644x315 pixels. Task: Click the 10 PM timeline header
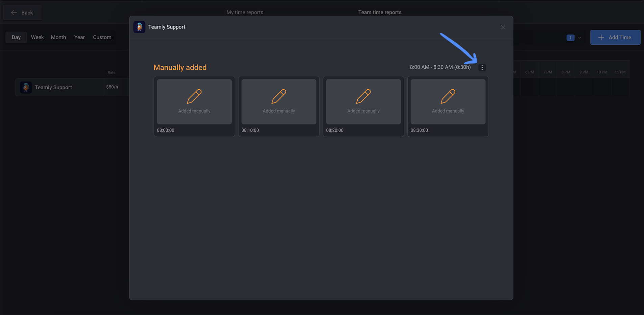point(602,72)
